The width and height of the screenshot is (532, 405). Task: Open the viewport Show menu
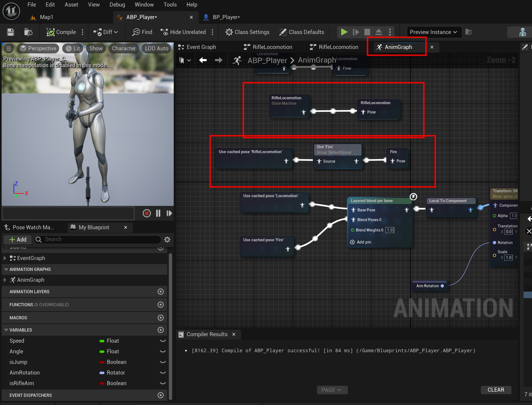point(96,48)
